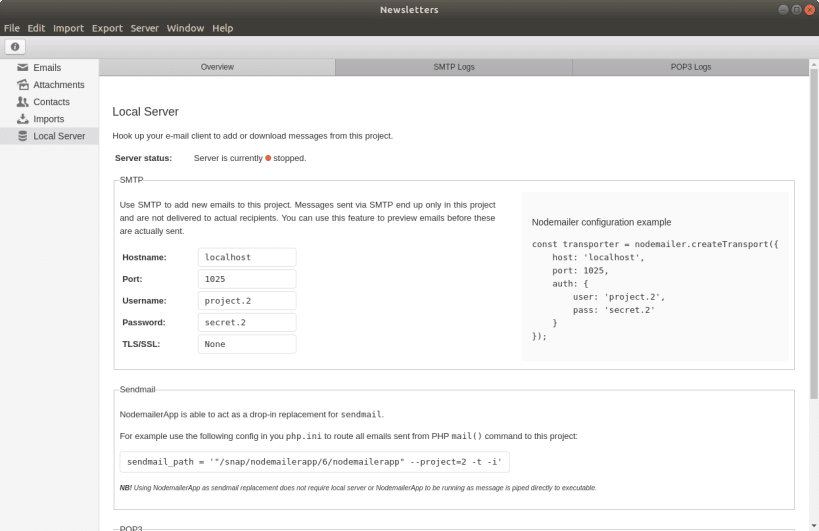Image resolution: width=819 pixels, height=531 pixels.
Task: Click the Password field showing secret.2
Action: tap(247, 322)
